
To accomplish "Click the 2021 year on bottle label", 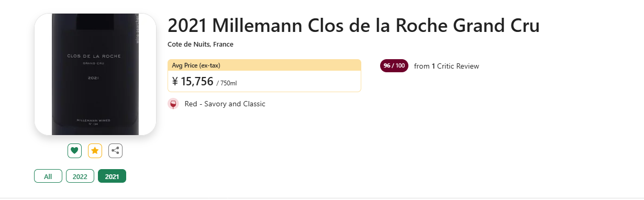I will (95, 78).
